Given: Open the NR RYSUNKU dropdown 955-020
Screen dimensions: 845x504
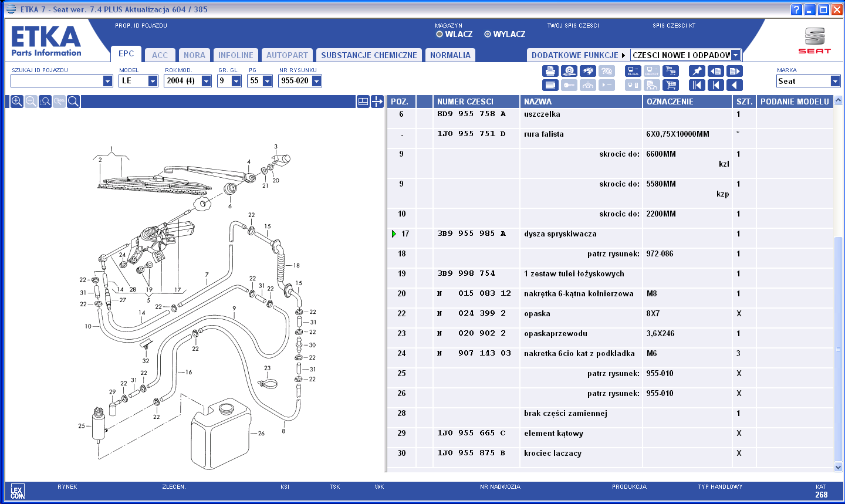Looking at the screenshot, I should [x=316, y=81].
